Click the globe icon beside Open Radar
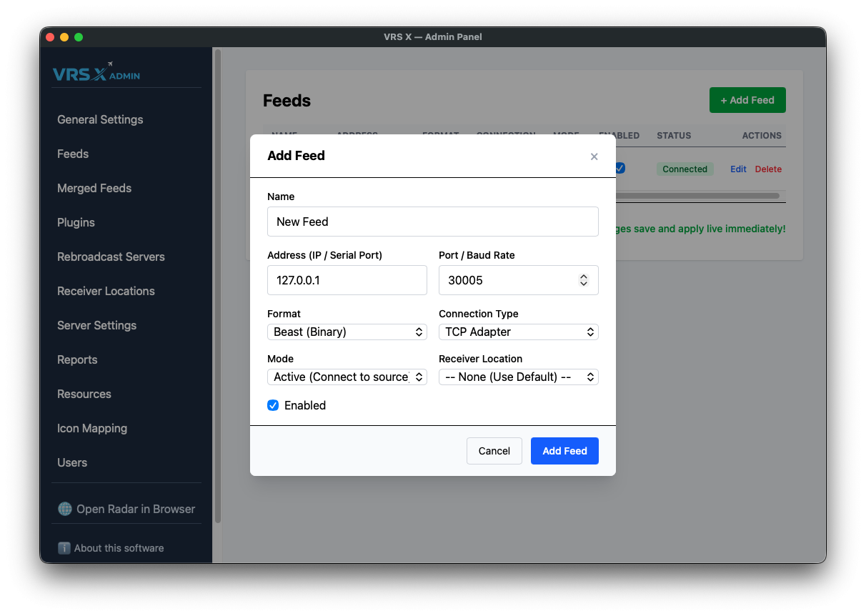866x616 pixels. tap(65, 509)
